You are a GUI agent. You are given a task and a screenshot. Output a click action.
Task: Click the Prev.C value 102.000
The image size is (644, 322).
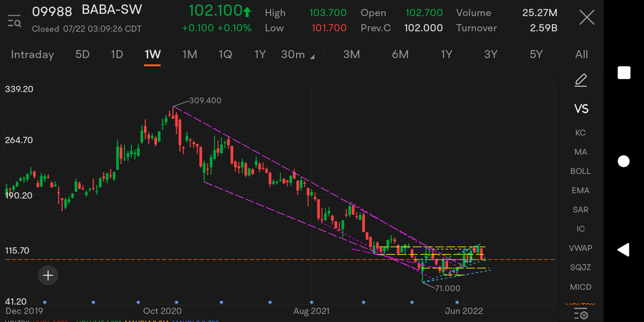point(424,28)
